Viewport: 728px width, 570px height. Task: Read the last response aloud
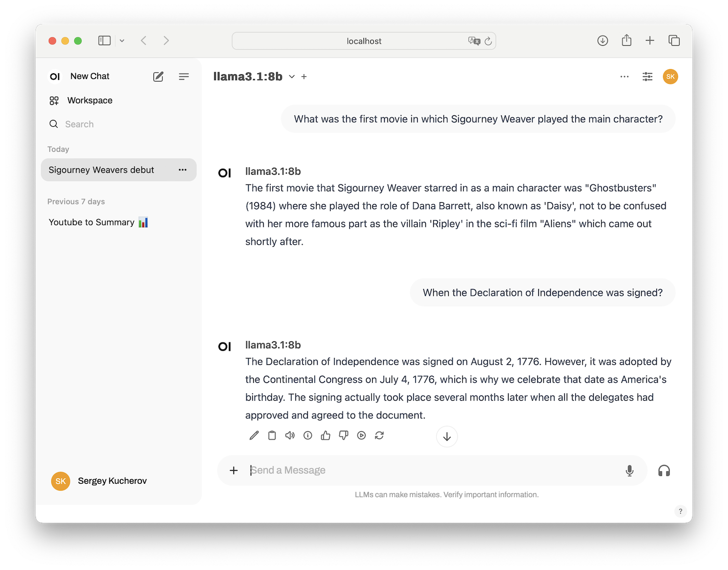[x=290, y=435]
